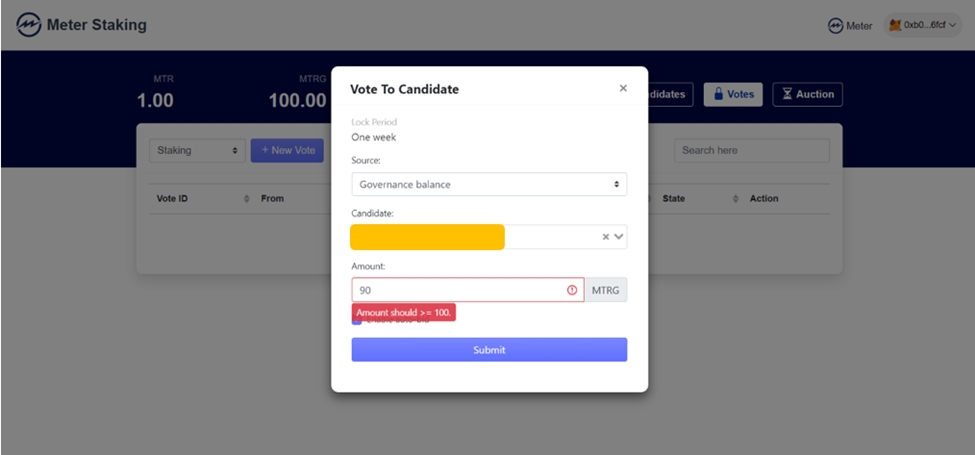This screenshot has width=975, height=455.
Task: Click the New Vote button
Action: (x=287, y=150)
